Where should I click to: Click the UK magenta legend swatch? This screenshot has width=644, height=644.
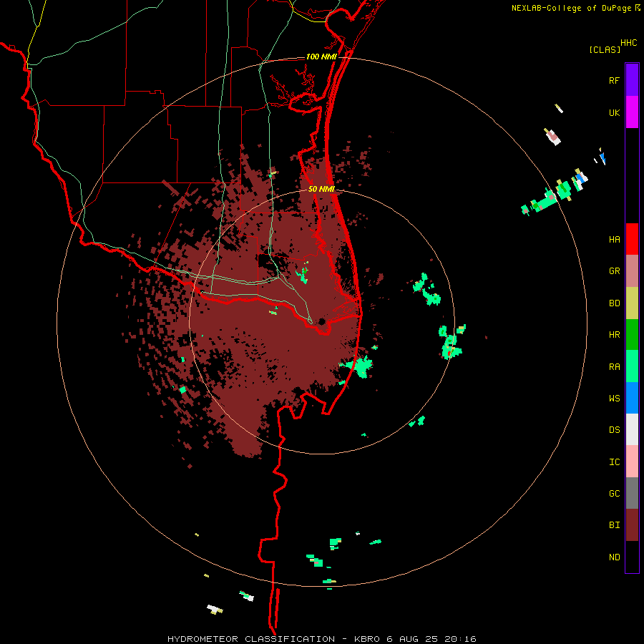632,112
